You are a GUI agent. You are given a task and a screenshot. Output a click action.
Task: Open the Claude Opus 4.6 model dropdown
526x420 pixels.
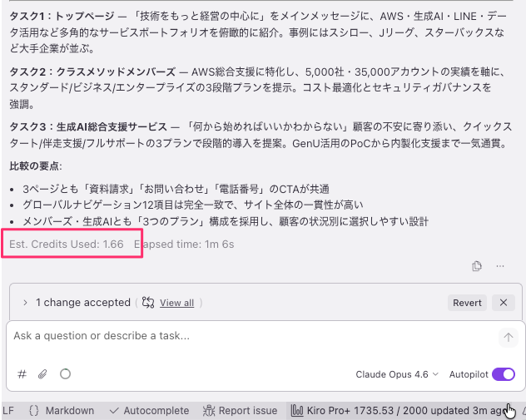[396, 374]
